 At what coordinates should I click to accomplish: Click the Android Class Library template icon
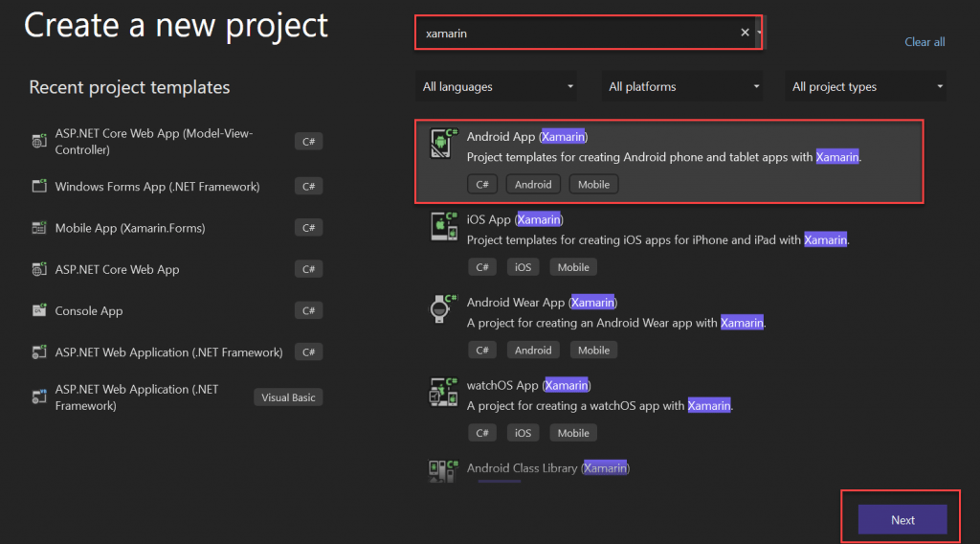coord(443,470)
